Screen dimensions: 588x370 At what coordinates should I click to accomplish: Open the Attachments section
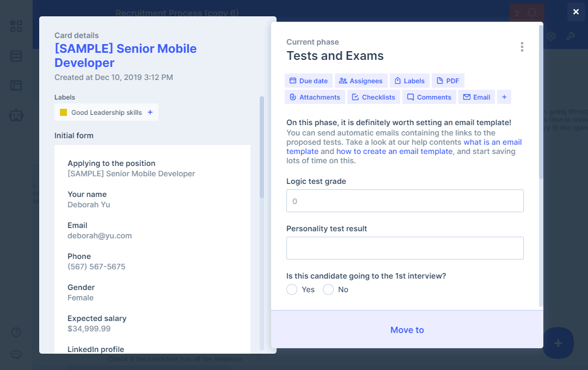(x=315, y=97)
